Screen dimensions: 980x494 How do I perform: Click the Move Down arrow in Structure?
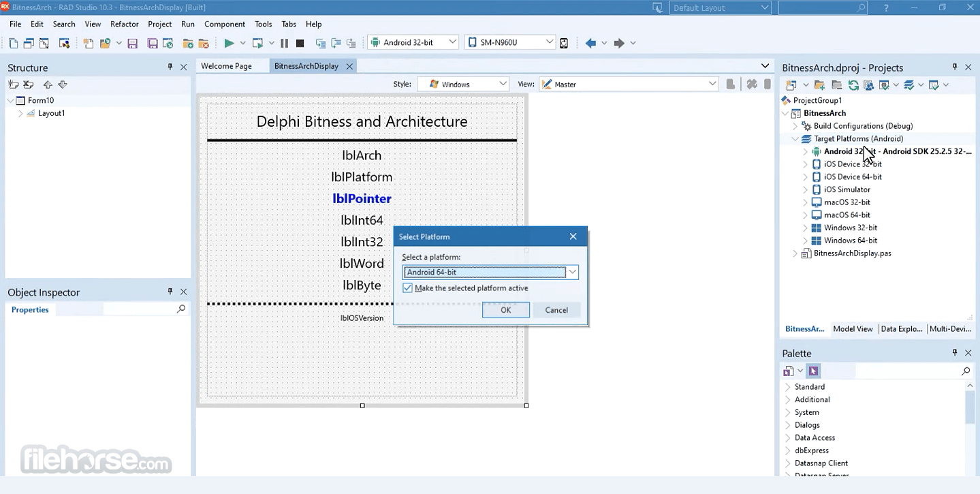tap(63, 84)
